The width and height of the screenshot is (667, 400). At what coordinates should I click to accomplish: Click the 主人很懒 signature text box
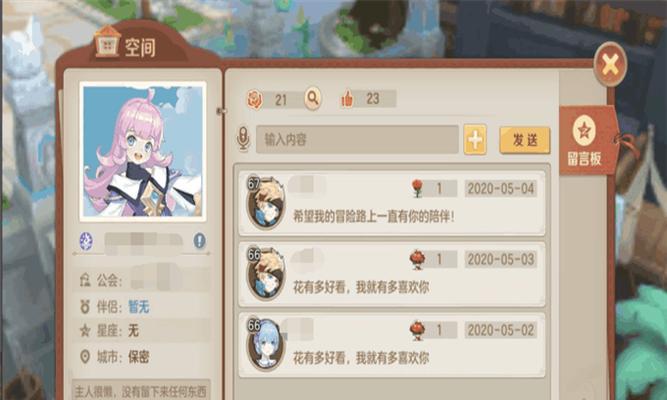tap(141, 390)
